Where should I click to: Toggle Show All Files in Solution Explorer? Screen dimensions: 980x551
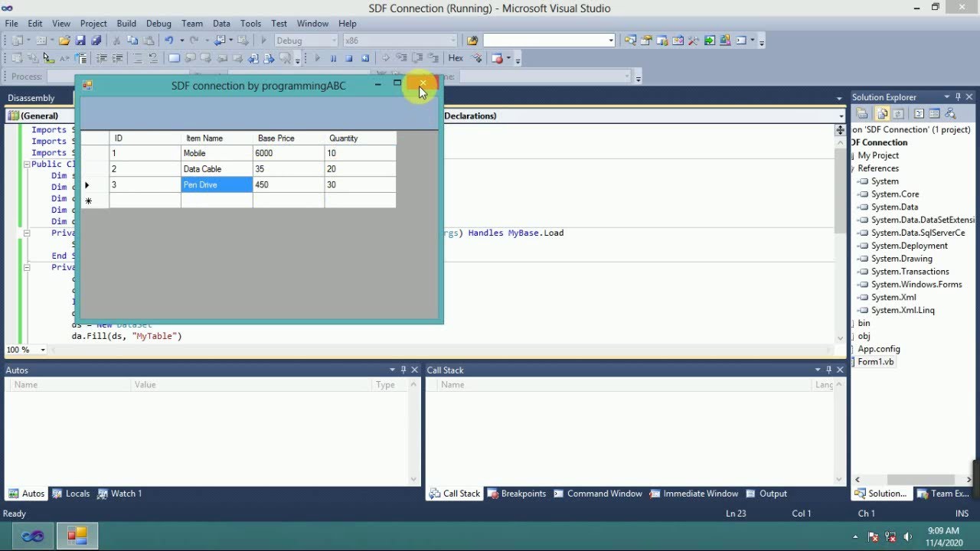point(882,114)
